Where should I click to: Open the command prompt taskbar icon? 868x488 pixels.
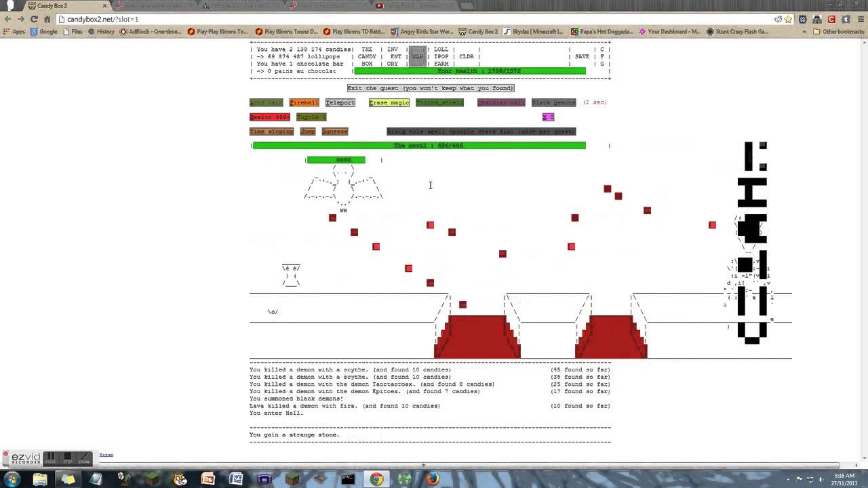coord(348,479)
